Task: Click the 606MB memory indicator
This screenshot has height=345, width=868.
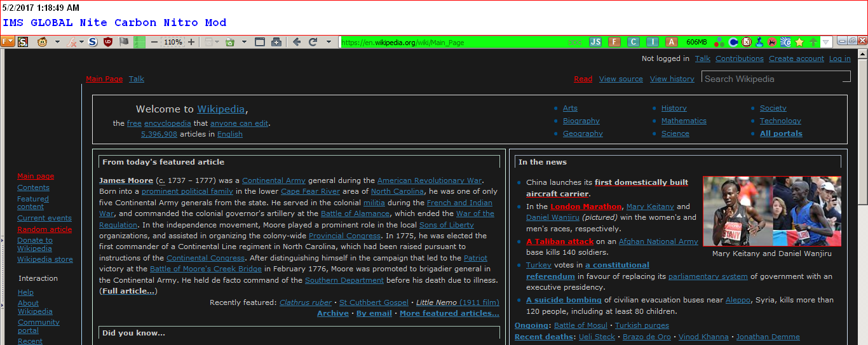Action: 696,42
